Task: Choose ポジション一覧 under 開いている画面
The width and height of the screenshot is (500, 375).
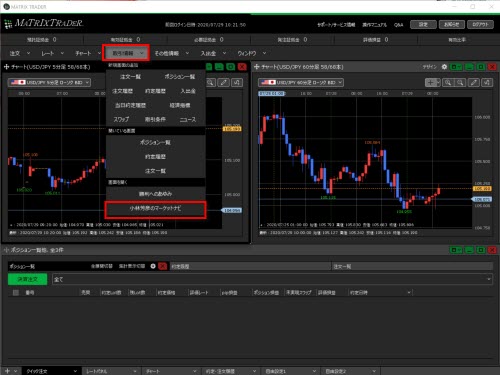Action: pos(155,142)
